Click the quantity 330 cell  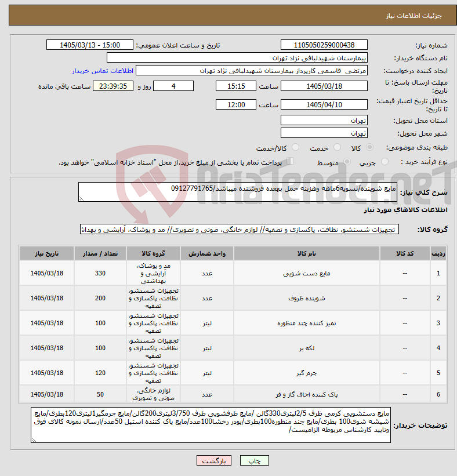tap(100, 273)
